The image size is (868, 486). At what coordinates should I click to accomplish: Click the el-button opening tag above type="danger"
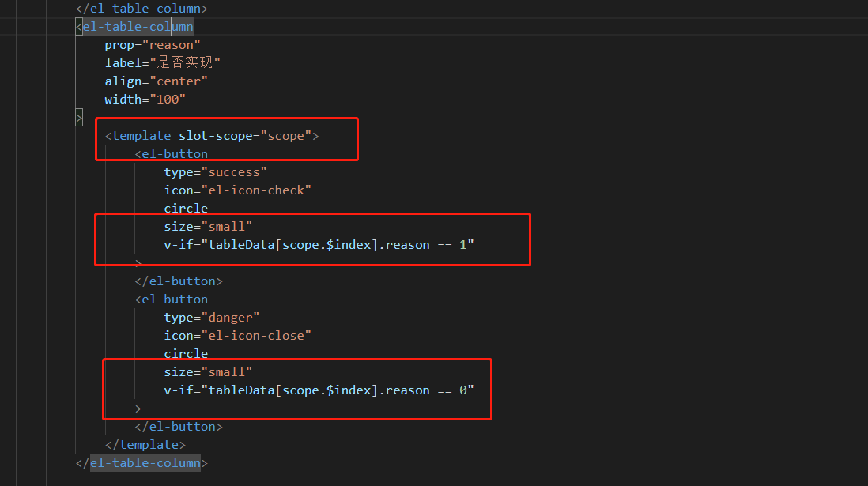pyautogui.click(x=171, y=300)
